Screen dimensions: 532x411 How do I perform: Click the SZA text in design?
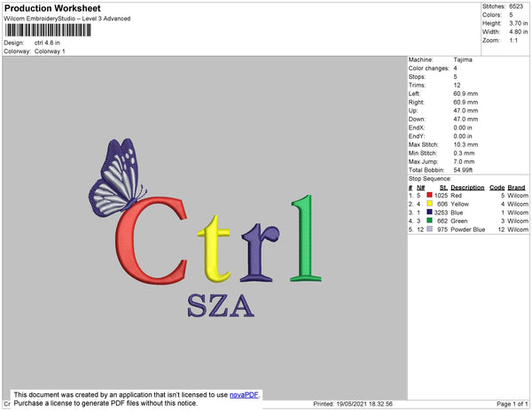click(221, 306)
